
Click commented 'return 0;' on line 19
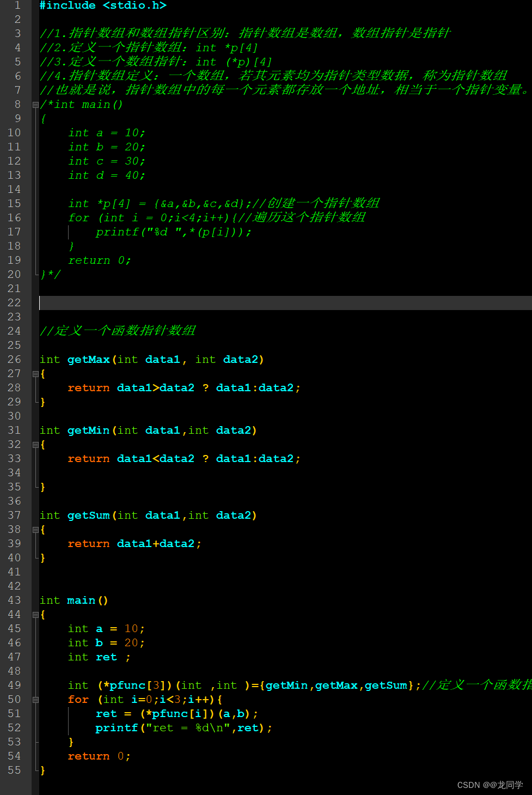click(100, 260)
